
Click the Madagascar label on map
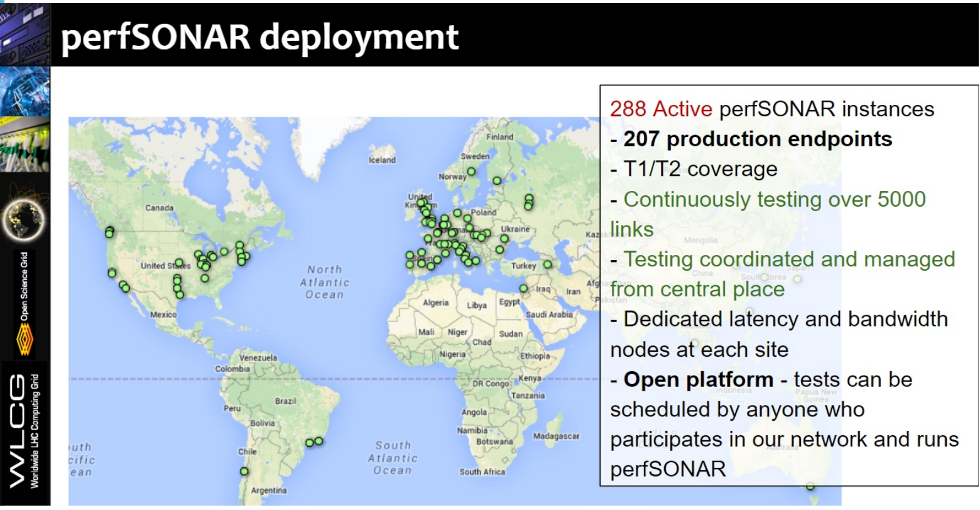coord(556,436)
